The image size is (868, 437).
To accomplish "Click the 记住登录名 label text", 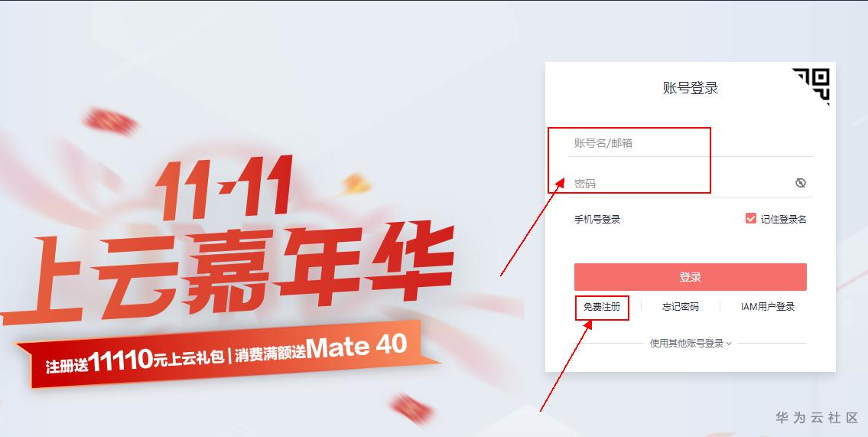I will point(783,220).
